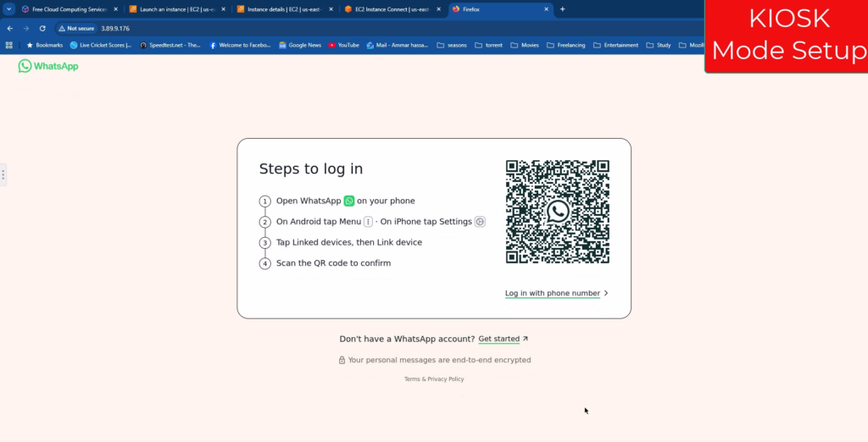Click the WhatsApp logo in the header
868x442 pixels.
(48, 66)
